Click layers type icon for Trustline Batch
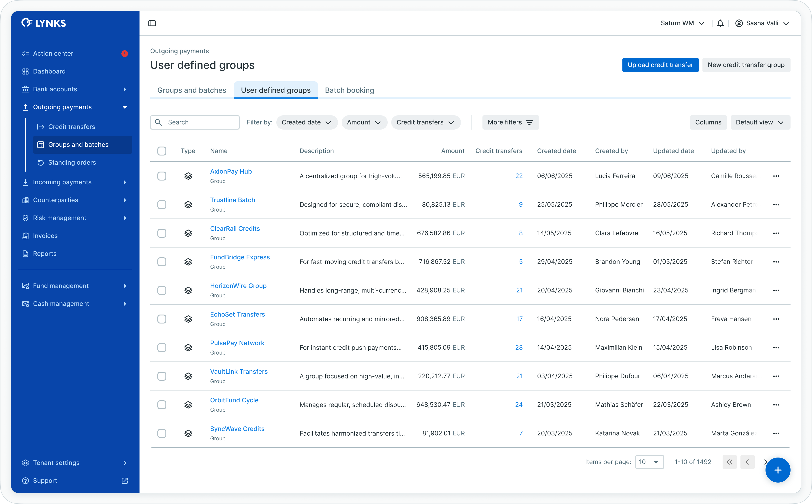The image size is (812, 504). pyautogui.click(x=188, y=205)
